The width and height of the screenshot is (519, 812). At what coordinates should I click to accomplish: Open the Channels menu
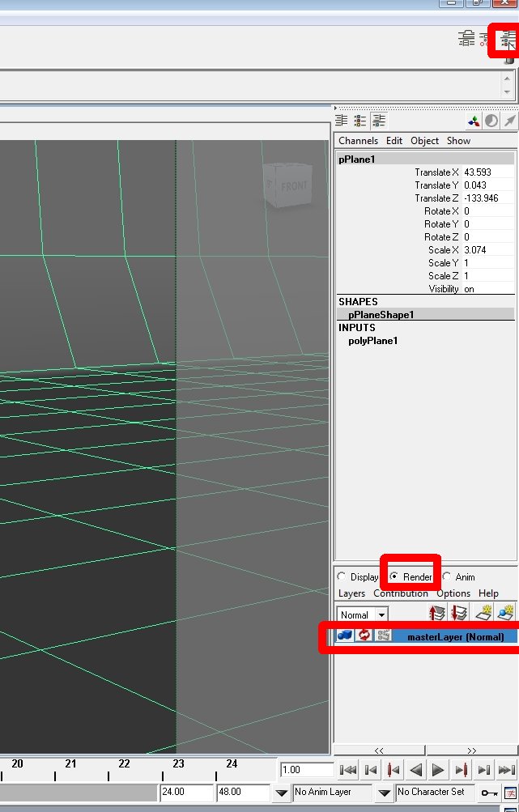358,141
